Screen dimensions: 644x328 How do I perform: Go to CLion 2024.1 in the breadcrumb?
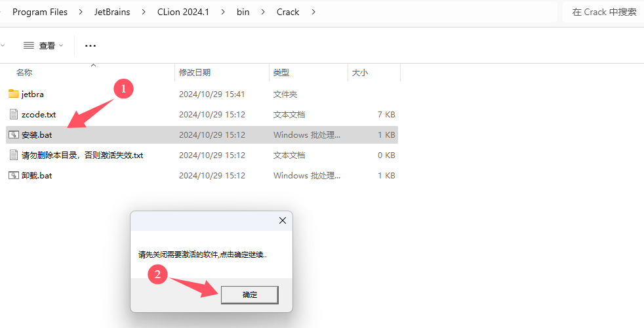click(x=183, y=12)
